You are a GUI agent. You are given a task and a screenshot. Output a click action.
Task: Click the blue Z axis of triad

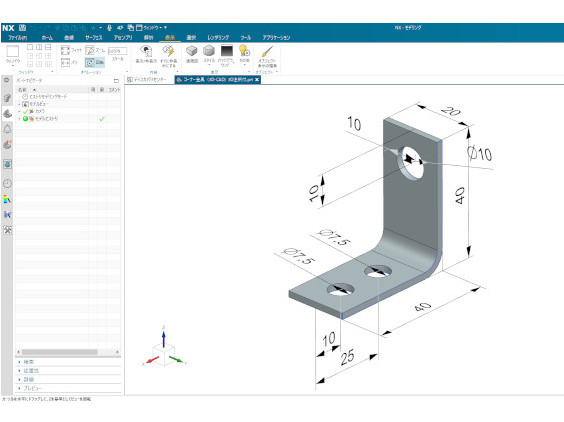point(164,338)
